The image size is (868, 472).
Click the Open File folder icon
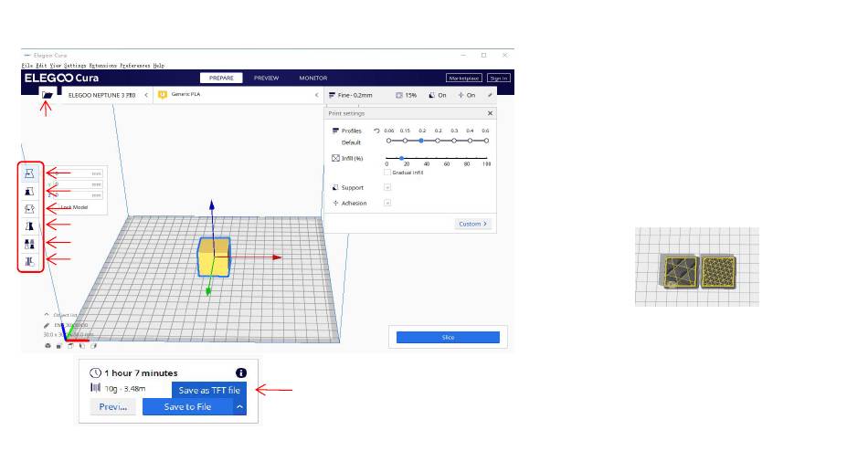click(x=47, y=94)
